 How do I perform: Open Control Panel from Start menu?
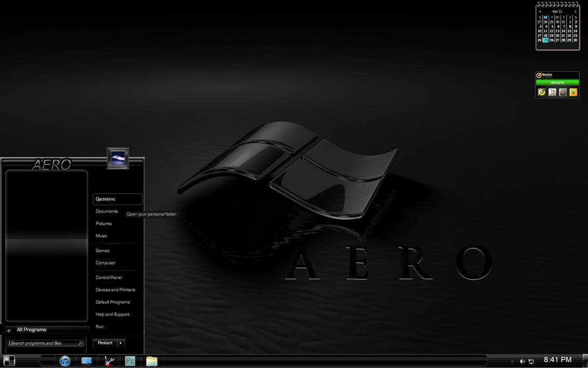click(x=109, y=277)
